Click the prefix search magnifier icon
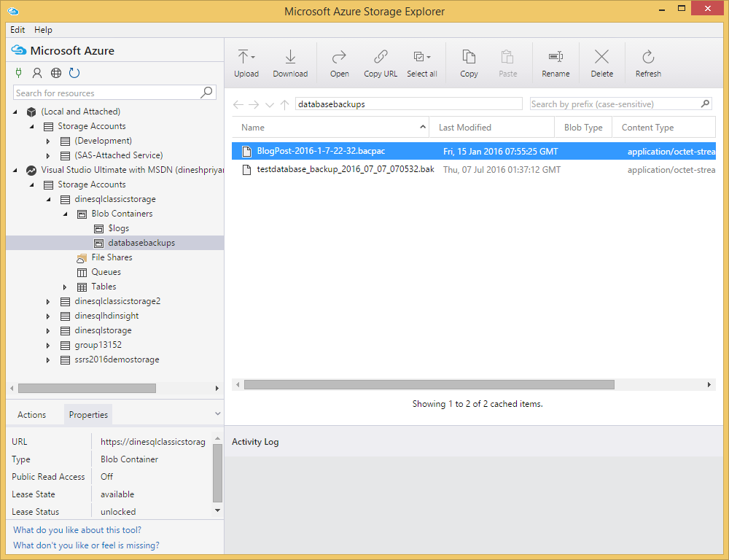Screen dimensions: 729x560 tap(705, 104)
